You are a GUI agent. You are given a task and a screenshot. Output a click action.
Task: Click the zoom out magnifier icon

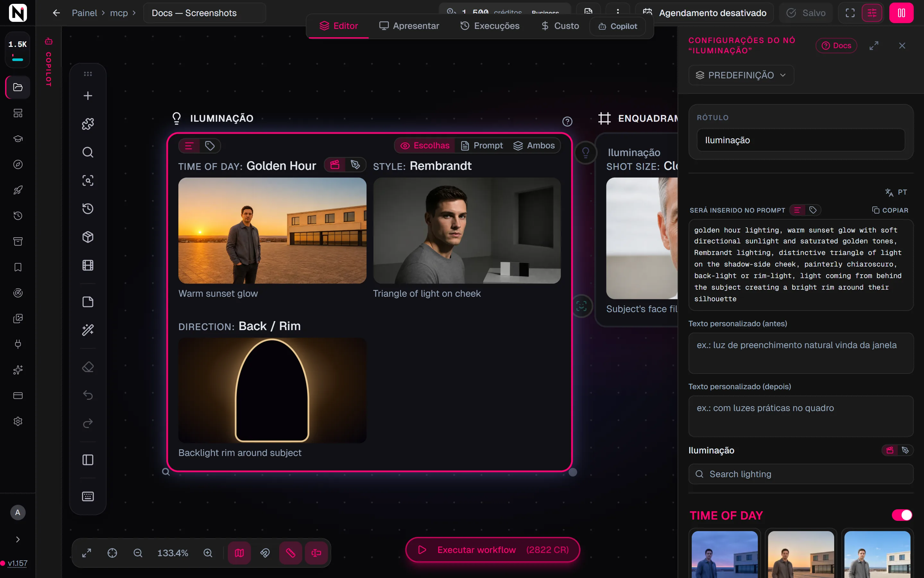pos(138,553)
